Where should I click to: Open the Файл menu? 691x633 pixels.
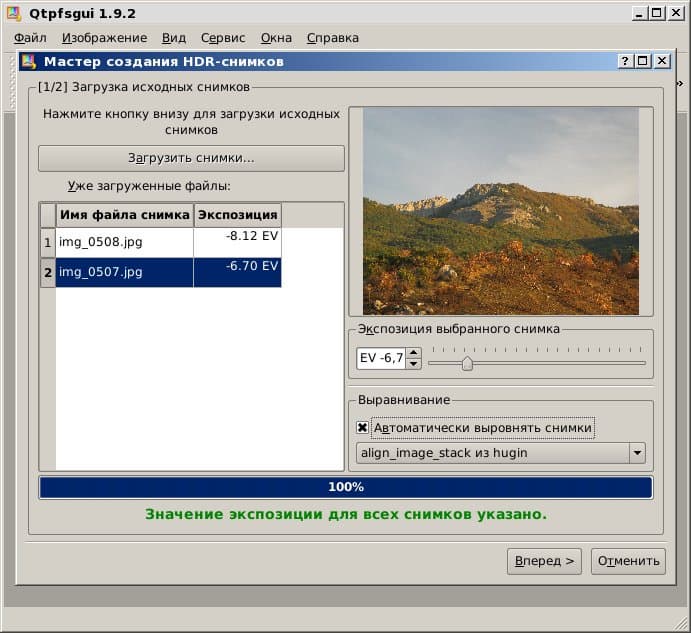30,38
